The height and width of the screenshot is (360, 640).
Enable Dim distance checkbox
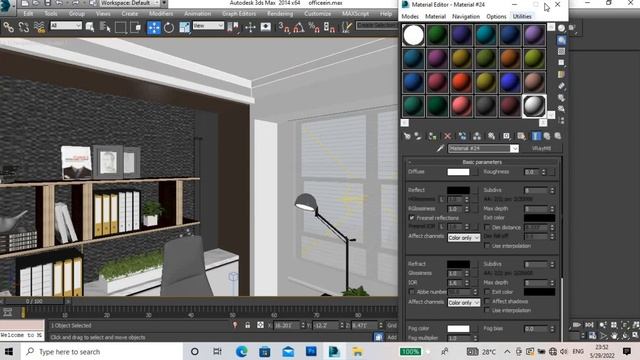(487, 227)
